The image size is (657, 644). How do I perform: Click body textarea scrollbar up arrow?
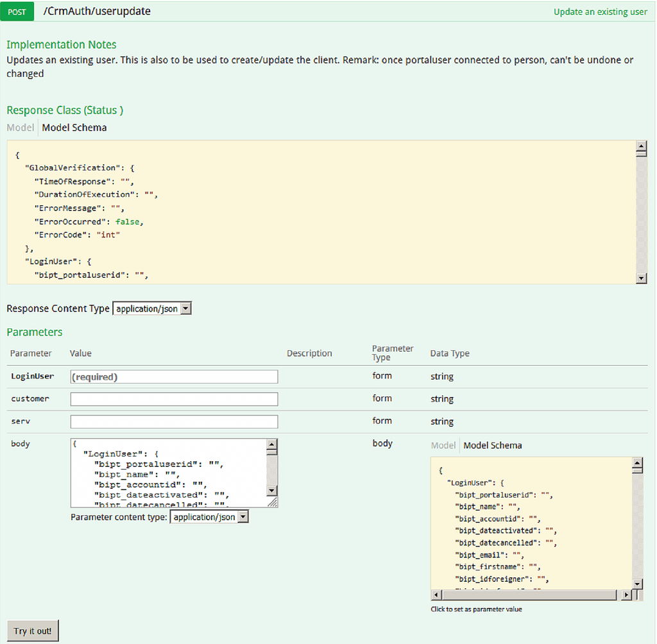click(272, 445)
